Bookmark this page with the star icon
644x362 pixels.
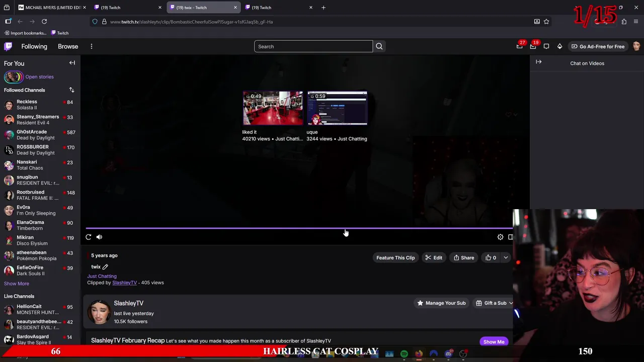tap(546, 22)
